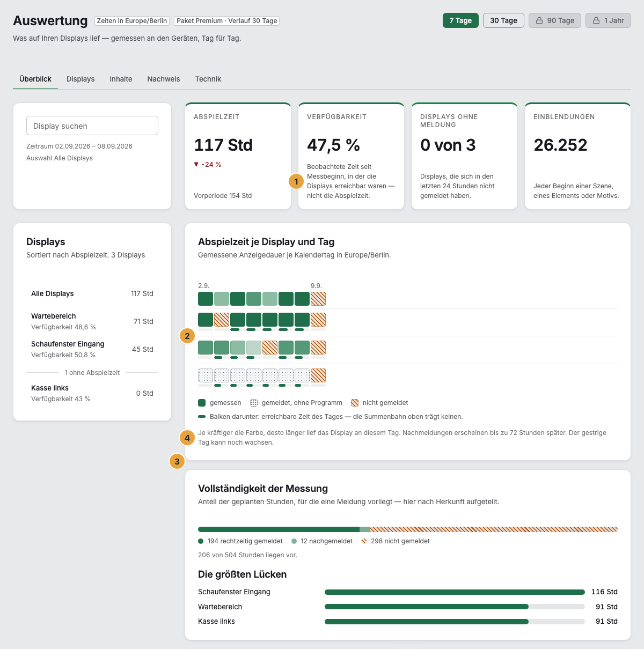
Task: Click the hatched marker before 298 nicht gemeldet
Action: (x=364, y=541)
